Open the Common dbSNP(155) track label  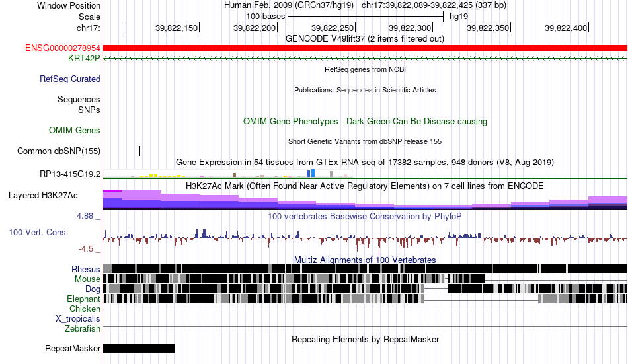click(x=59, y=151)
